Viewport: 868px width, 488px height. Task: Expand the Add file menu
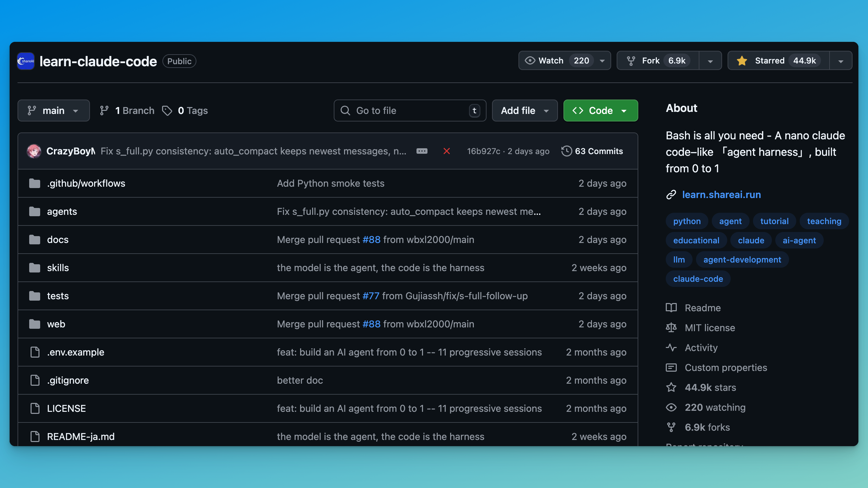pos(524,111)
